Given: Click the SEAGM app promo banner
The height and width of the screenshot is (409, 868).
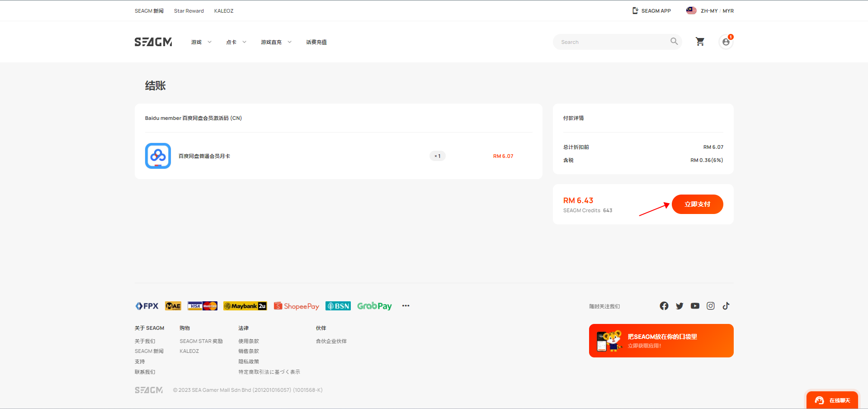Looking at the screenshot, I should pos(661,341).
